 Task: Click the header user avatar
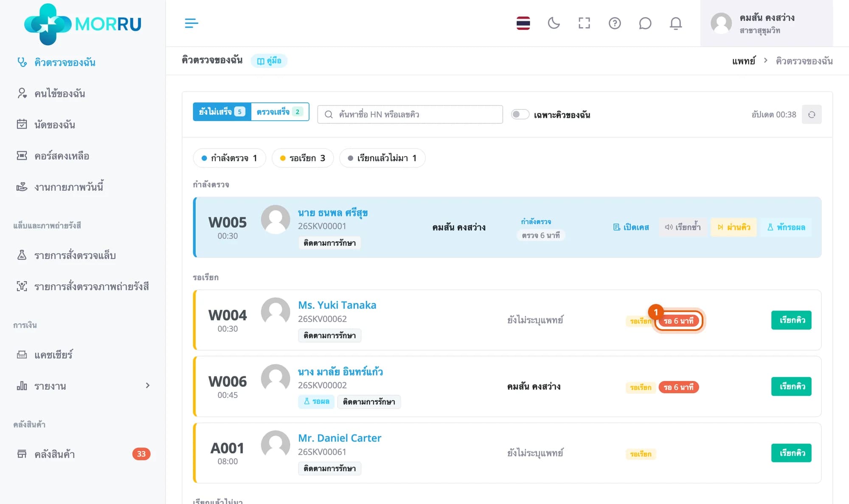click(721, 23)
